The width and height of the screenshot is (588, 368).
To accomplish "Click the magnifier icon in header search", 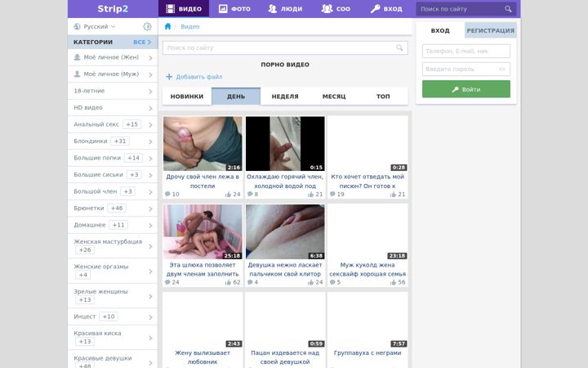I will 508,9.
